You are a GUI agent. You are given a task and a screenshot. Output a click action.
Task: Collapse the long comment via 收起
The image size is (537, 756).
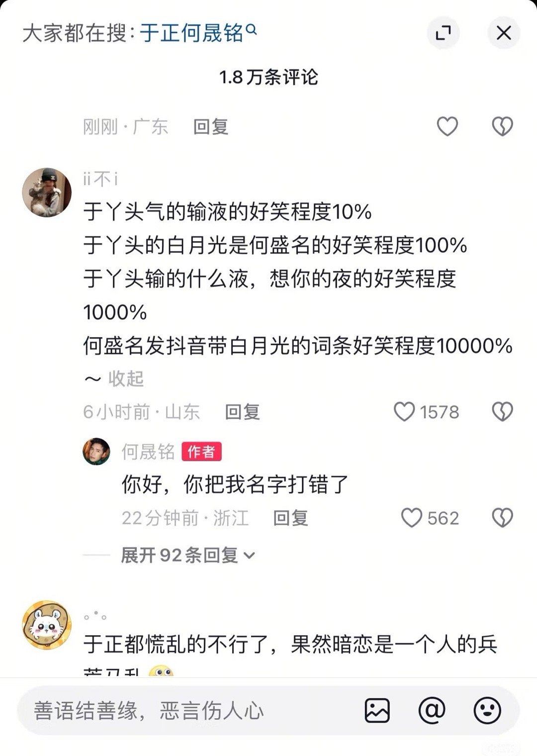pos(114,379)
